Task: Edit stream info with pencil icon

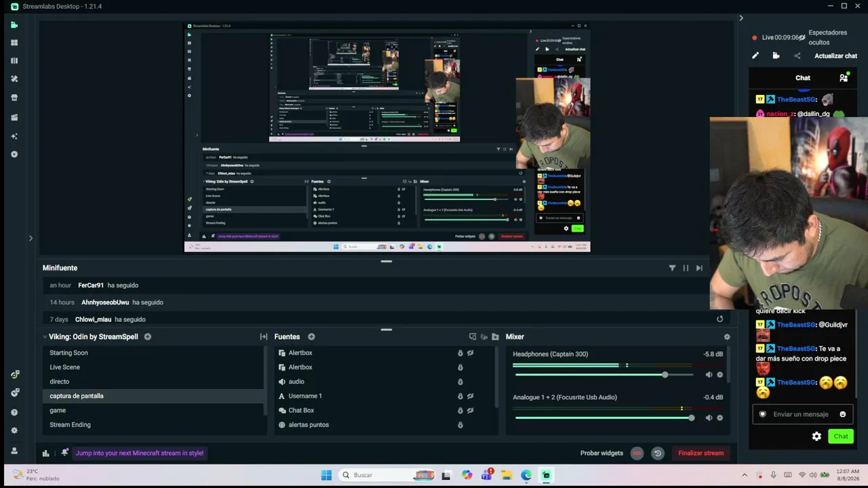Action: (755, 56)
